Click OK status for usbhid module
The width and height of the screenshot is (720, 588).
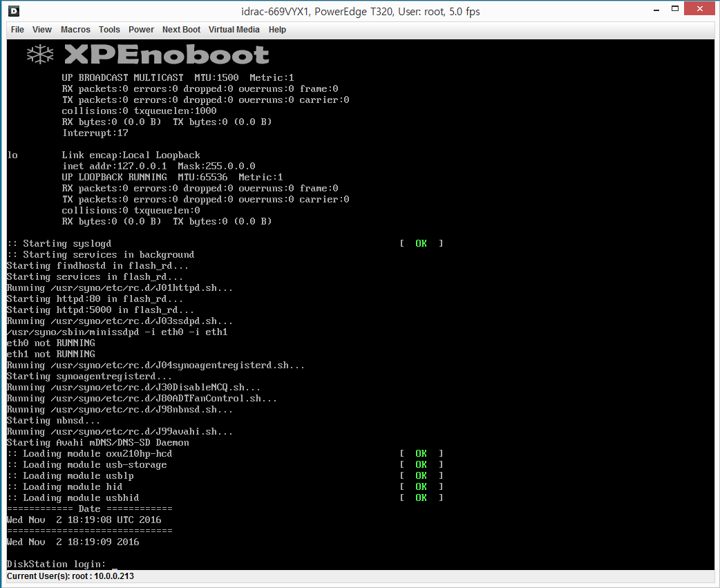(x=421, y=497)
